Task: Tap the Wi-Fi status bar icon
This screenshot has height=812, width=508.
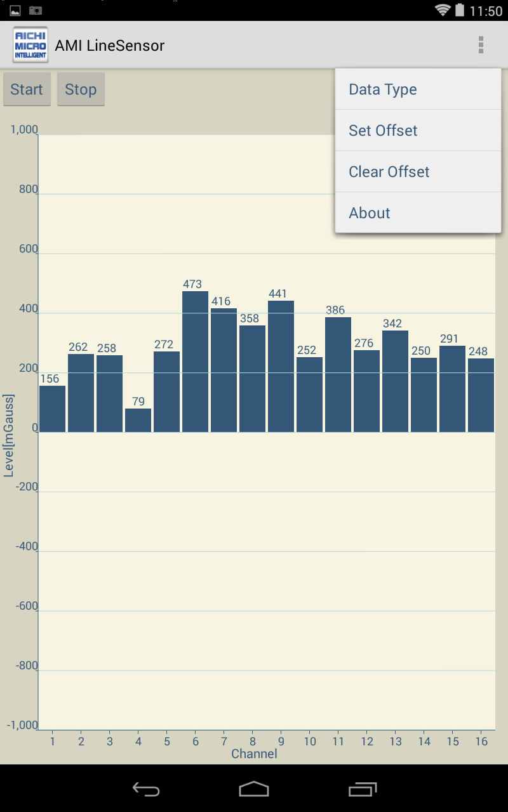Action: click(x=443, y=10)
